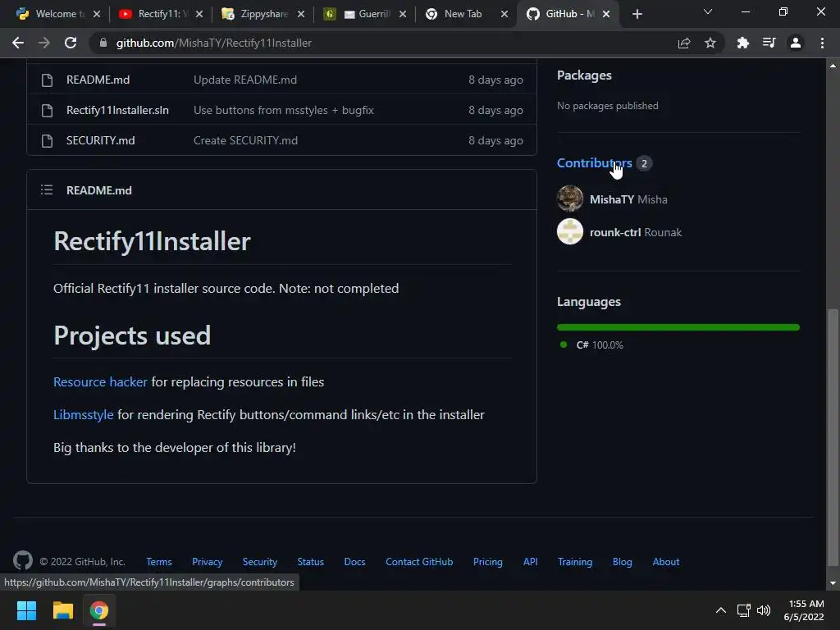Open Chrome's three-dot menu
Image resolution: width=840 pixels, height=630 pixels.
coord(822,43)
